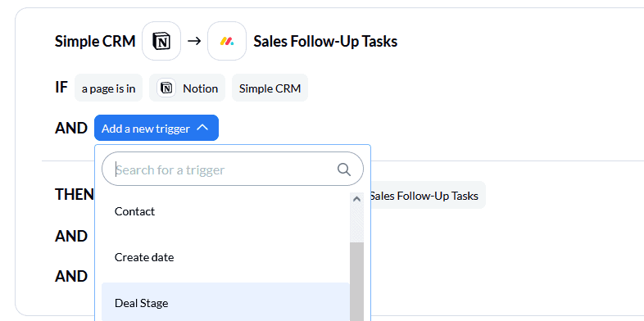Image resolution: width=644 pixels, height=321 pixels.
Task: Click the monday.com logo icon
Action: pyautogui.click(x=227, y=41)
